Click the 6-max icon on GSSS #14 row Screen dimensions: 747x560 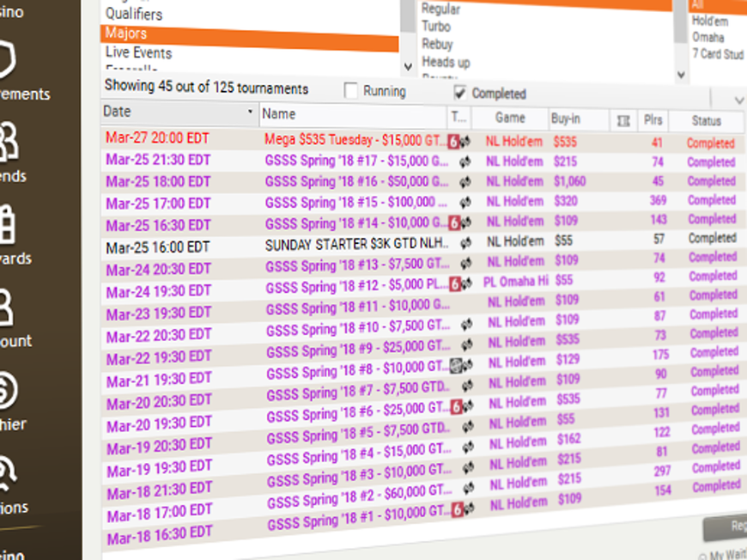(454, 222)
